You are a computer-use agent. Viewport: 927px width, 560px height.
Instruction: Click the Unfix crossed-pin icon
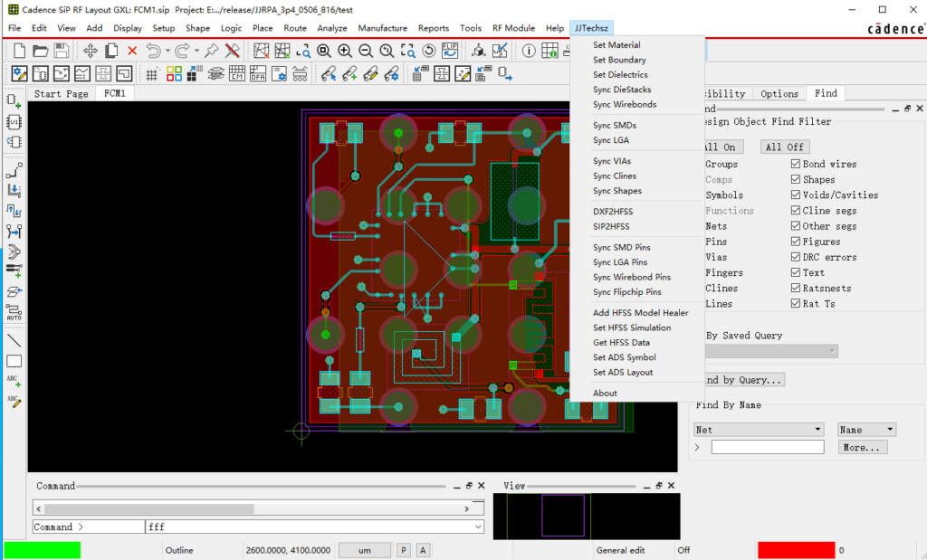coord(233,51)
